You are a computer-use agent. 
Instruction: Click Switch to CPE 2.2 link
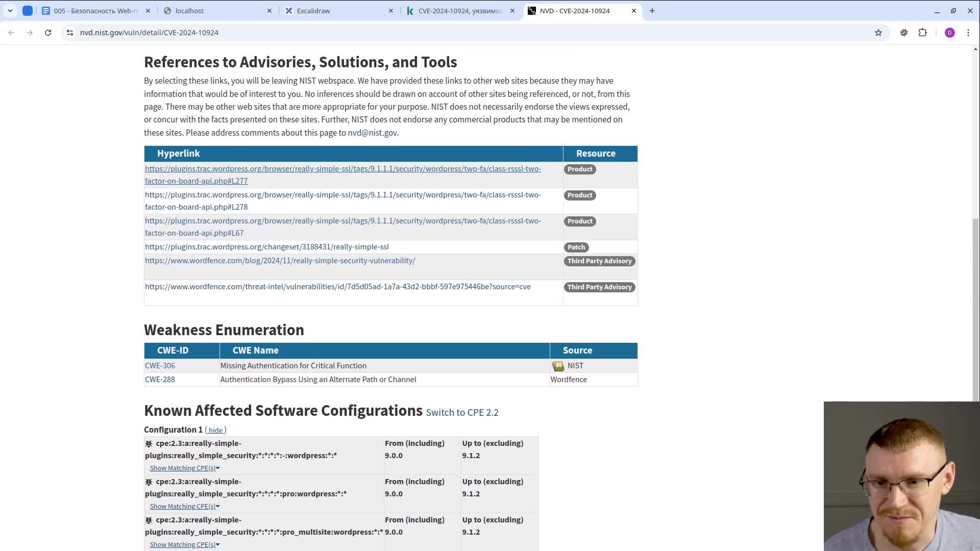pyautogui.click(x=462, y=413)
